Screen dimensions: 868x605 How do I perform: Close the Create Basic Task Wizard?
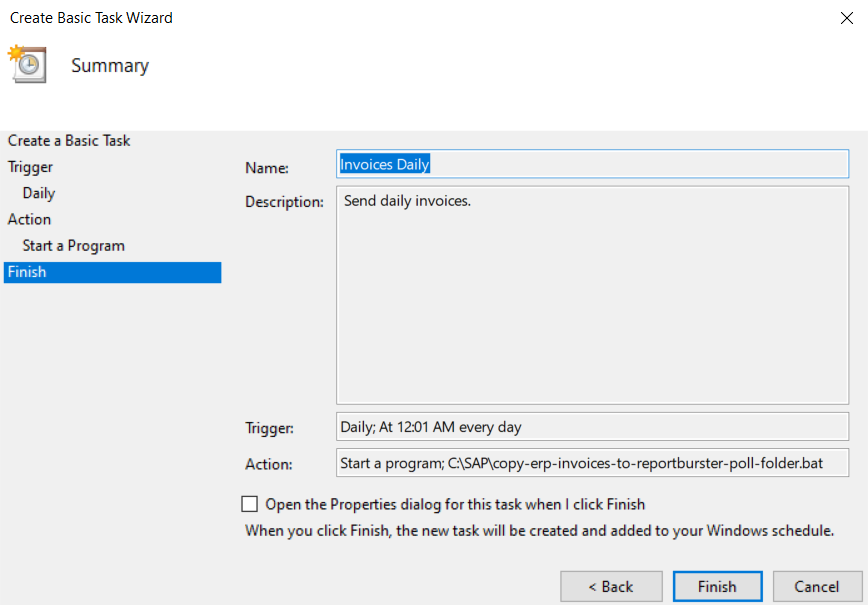(846, 18)
